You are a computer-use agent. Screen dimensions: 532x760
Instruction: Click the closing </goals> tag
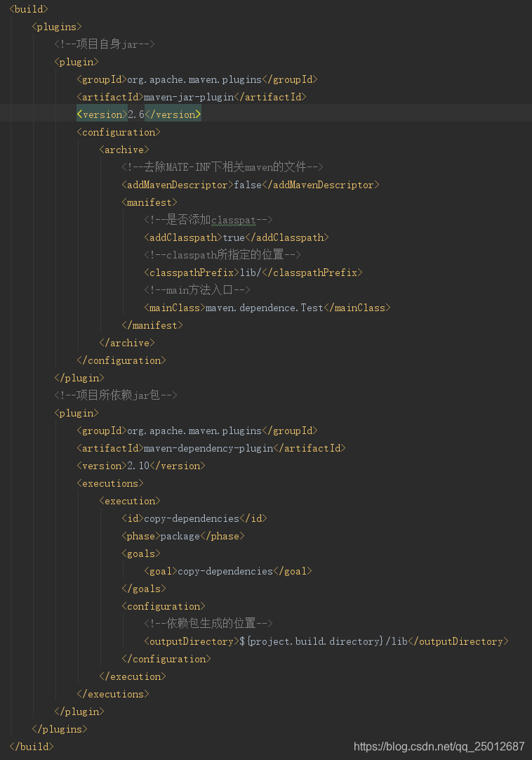(x=144, y=589)
